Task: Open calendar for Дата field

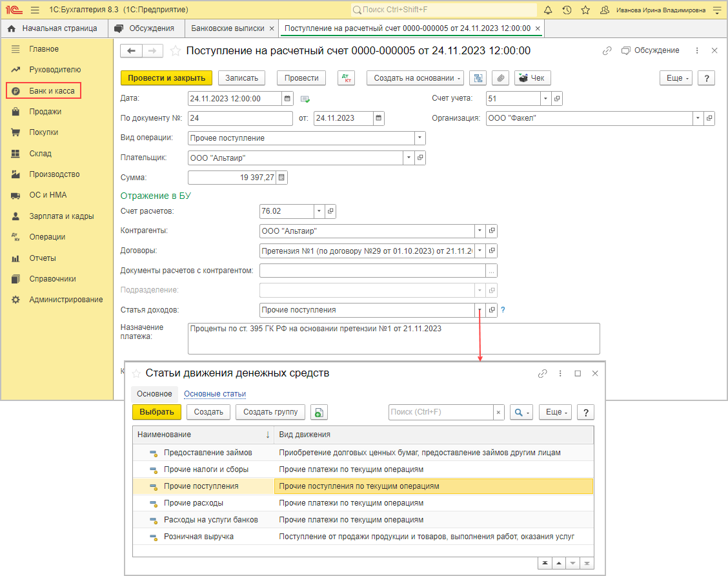Action: (x=287, y=99)
